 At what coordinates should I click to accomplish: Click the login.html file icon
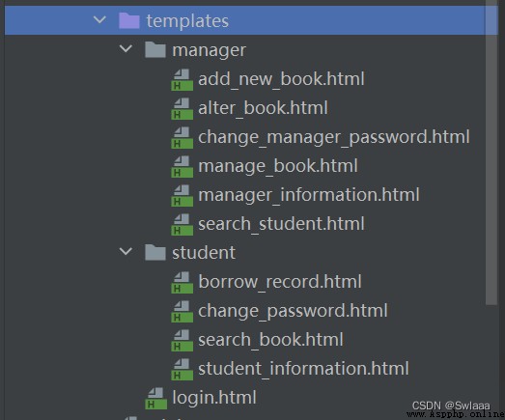pos(156,399)
